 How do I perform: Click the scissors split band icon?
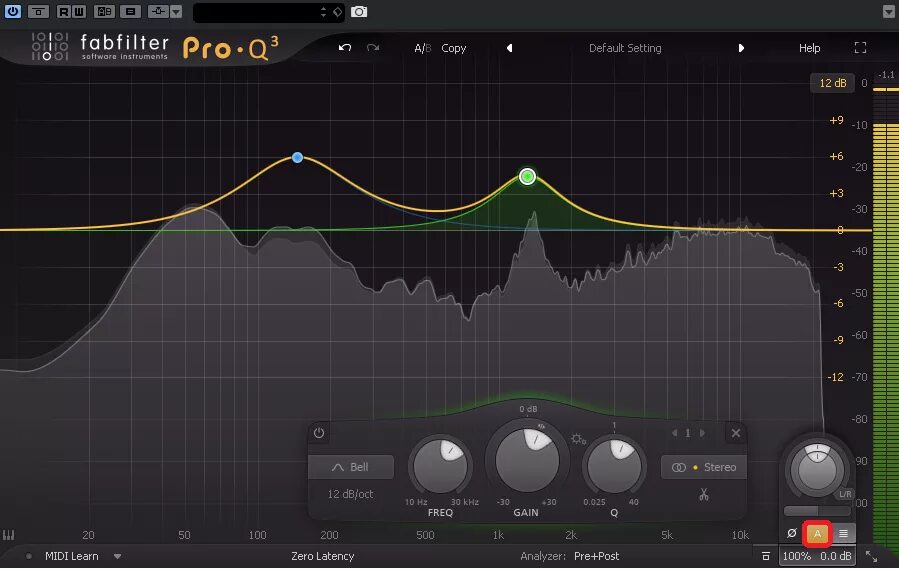tap(703, 494)
